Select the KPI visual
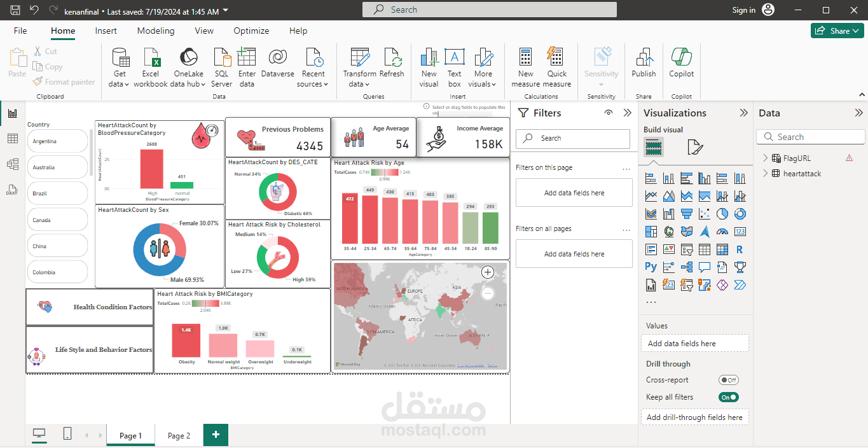The height and width of the screenshot is (448, 868). 668,249
